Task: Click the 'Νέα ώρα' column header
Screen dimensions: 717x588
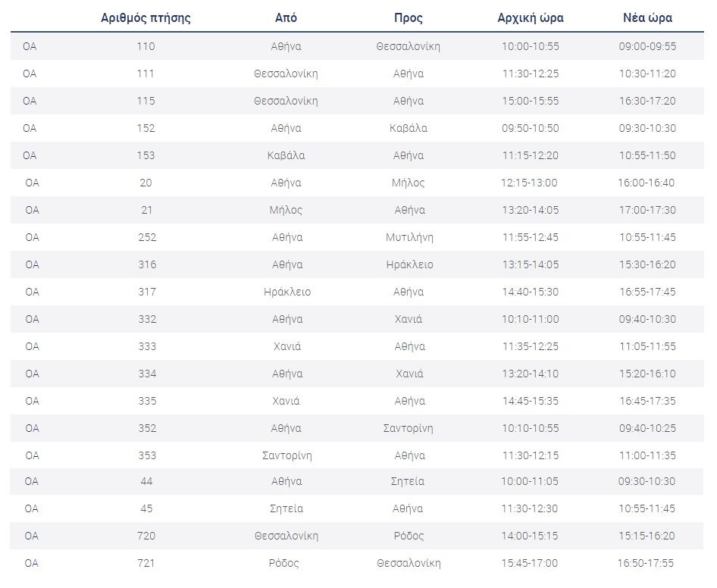Action: (x=647, y=18)
